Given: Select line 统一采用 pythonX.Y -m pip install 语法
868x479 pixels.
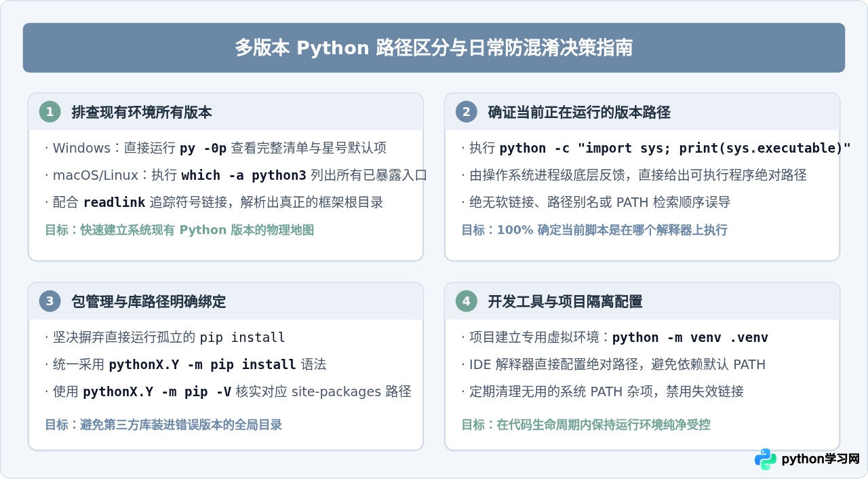Looking at the screenshot, I should pos(185,364).
